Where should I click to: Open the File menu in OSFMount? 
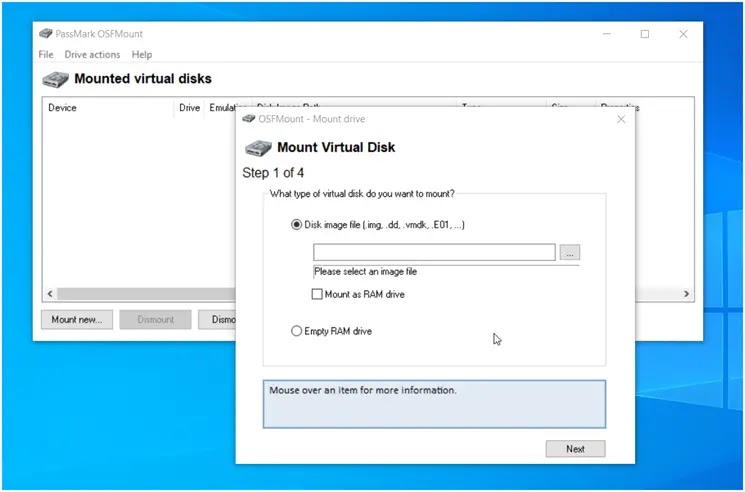[x=46, y=55]
